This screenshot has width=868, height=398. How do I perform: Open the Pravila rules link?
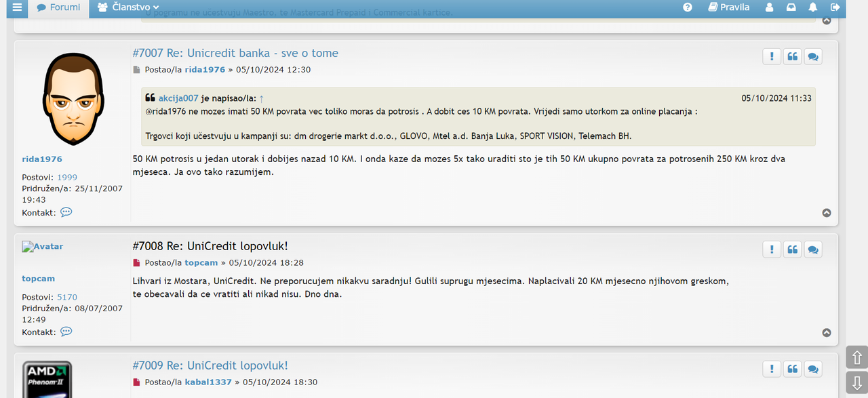[x=729, y=7]
